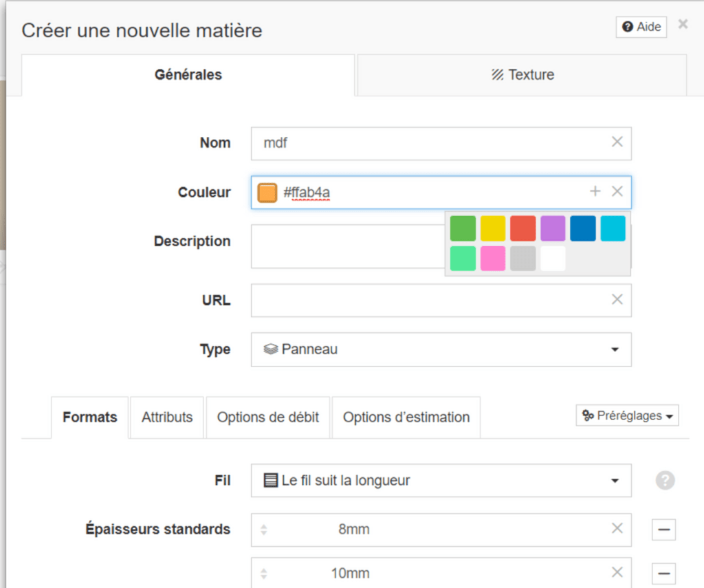Viewport: 704px width, 588px height.
Task: Clear the 8mm thickness entry X icon
Action: [617, 528]
